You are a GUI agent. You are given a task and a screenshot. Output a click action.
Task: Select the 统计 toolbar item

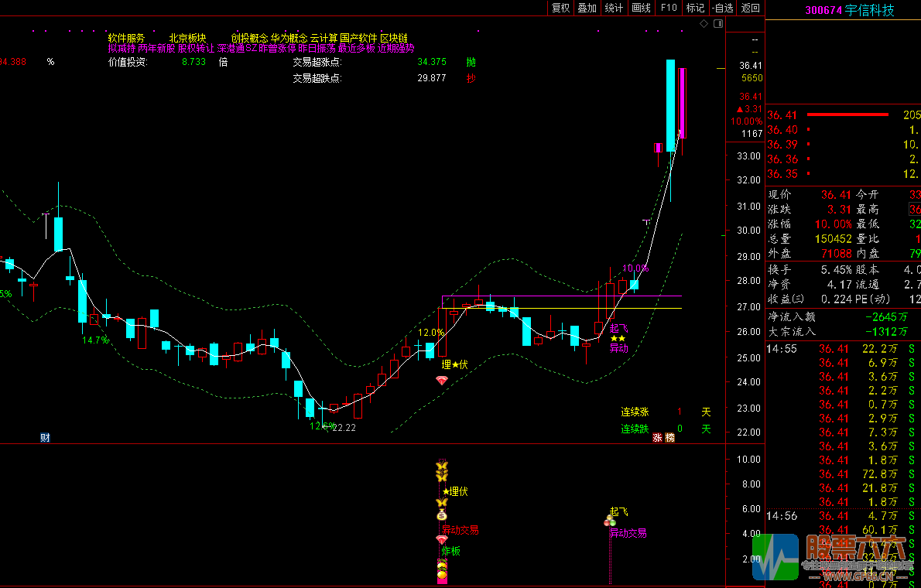pyautogui.click(x=614, y=8)
